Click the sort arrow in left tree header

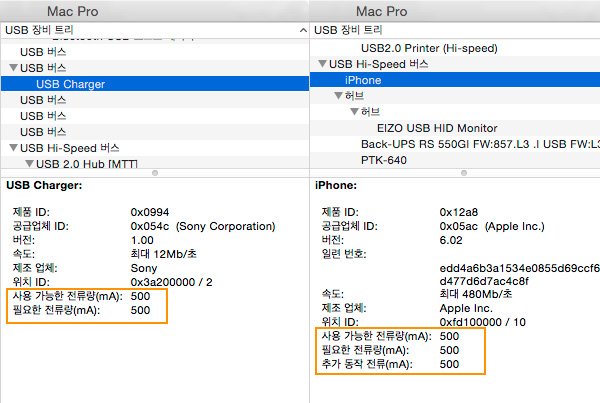coord(301,31)
